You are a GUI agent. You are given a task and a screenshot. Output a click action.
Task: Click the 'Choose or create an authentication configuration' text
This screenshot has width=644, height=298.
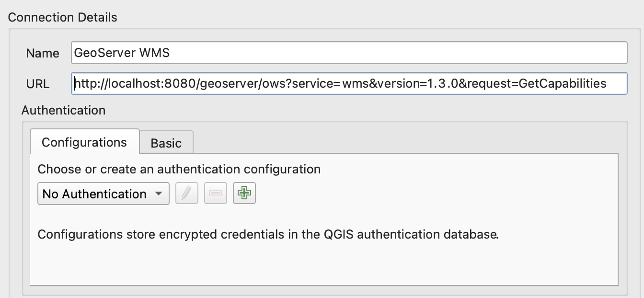coord(179,169)
